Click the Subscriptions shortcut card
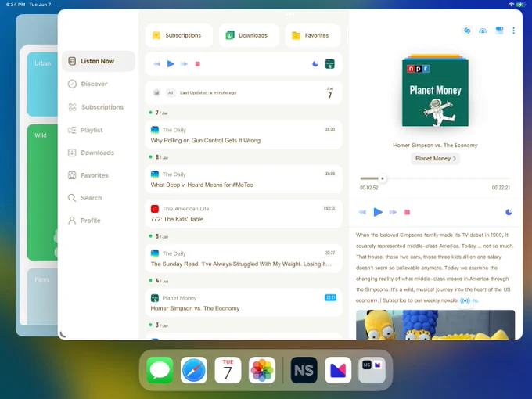The image size is (532, 399). (179, 35)
